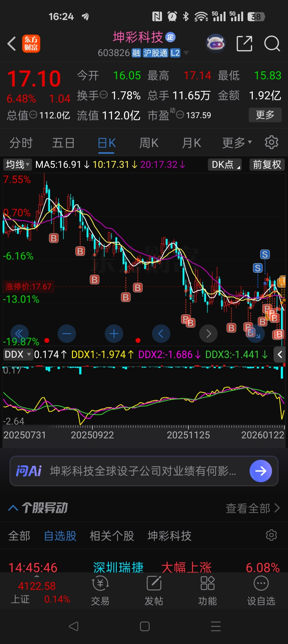
Task: Collapse side panel with left chevron by DDX3
Action: [280, 354]
